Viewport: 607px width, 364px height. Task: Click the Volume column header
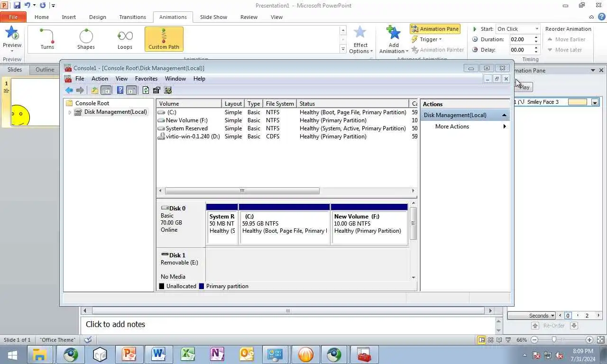tap(189, 104)
